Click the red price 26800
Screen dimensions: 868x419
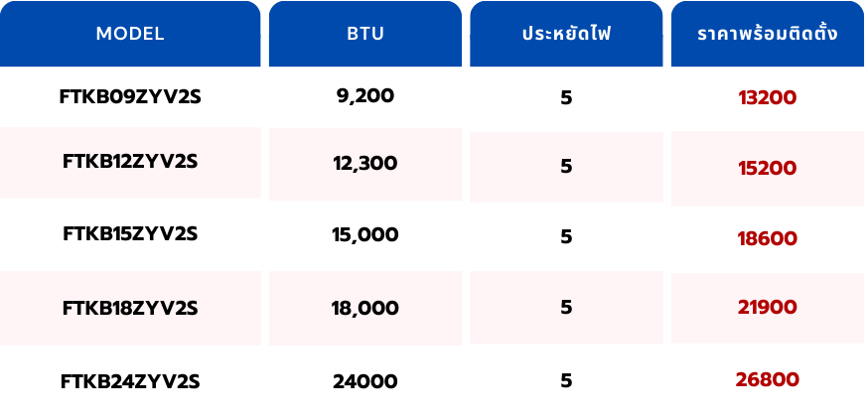pos(767,379)
